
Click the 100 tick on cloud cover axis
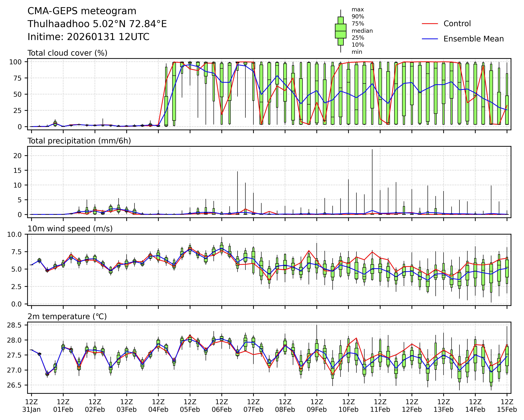click(x=15, y=62)
